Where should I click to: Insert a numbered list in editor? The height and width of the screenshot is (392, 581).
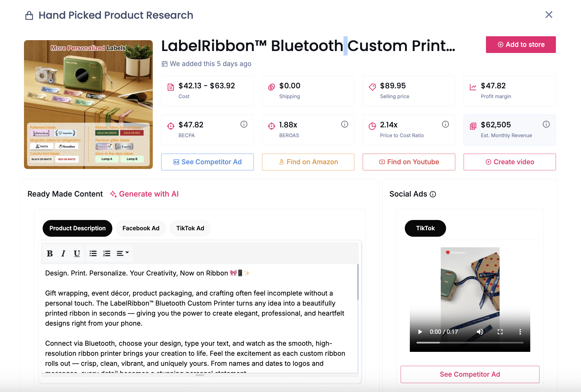tap(107, 253)
